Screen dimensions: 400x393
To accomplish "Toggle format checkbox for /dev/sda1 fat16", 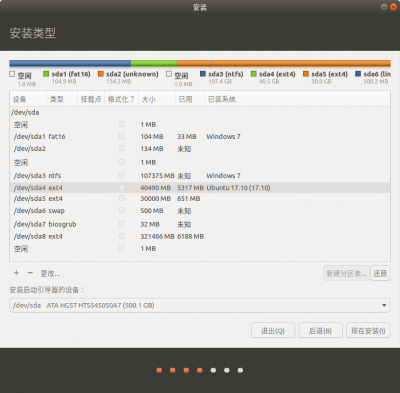I will point(122,136).
